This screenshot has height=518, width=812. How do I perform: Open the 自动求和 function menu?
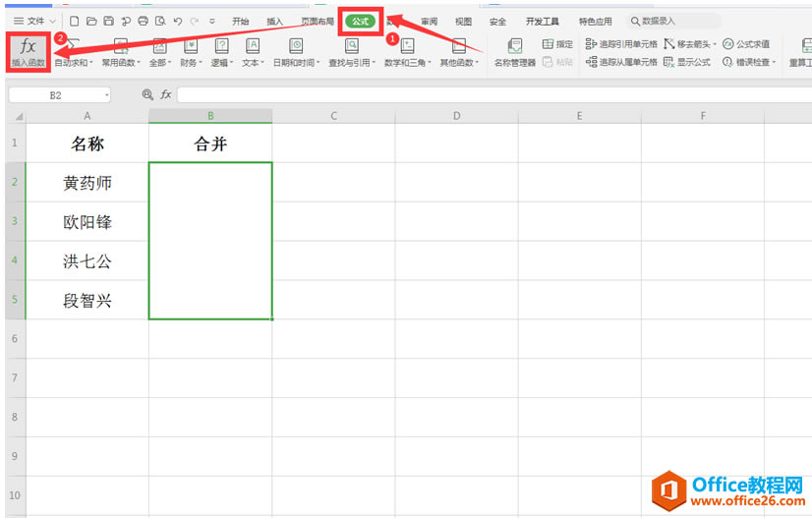tap(74, 53)
